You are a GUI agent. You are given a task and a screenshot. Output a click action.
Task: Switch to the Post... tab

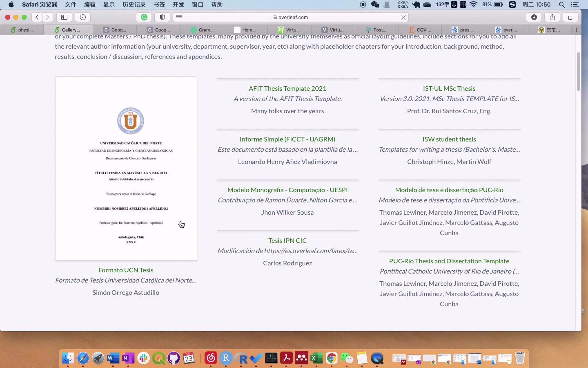(x=377, y=30)
